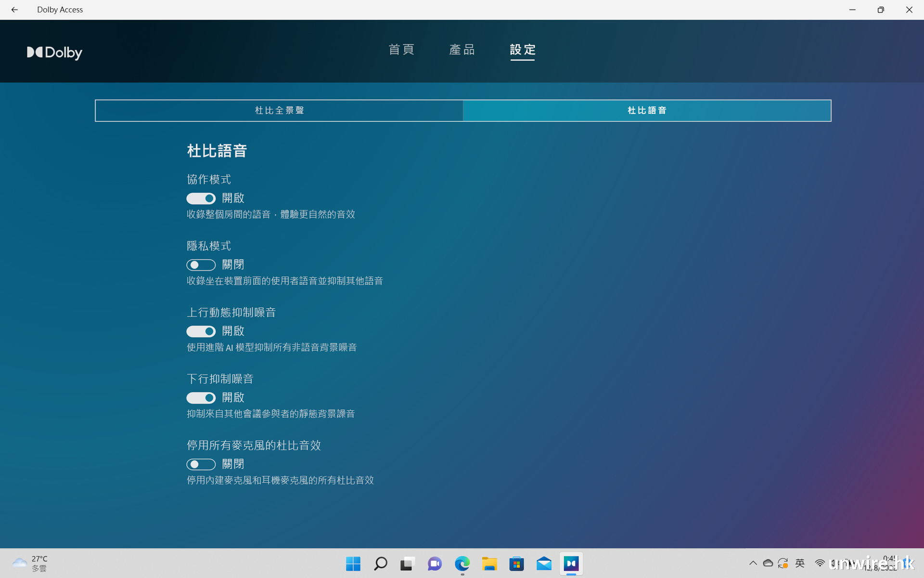The width and height of the screenshot is (924, 578).
Task: Open Windows Start menu icon
Action: (353, 564)
